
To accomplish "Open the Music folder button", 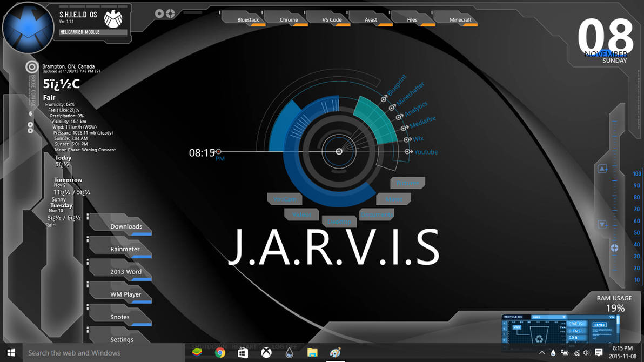I will click(393, 199).
